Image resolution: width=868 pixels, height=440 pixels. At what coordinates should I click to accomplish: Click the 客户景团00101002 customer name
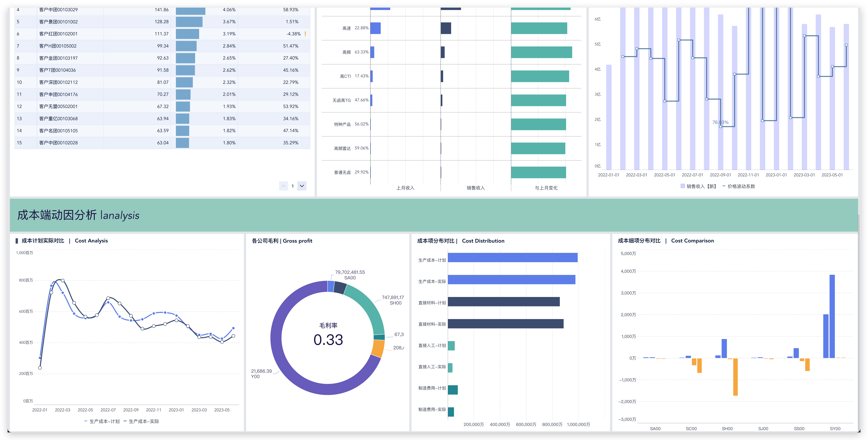click(x=58, y=21)
